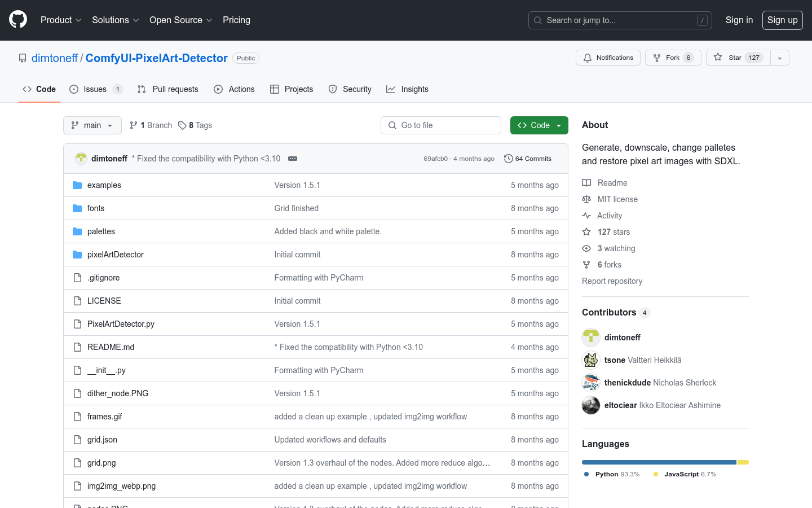The height and width of the screenshot is (508, 812).
Task: Click Report repository
Action: click(612, 281)
